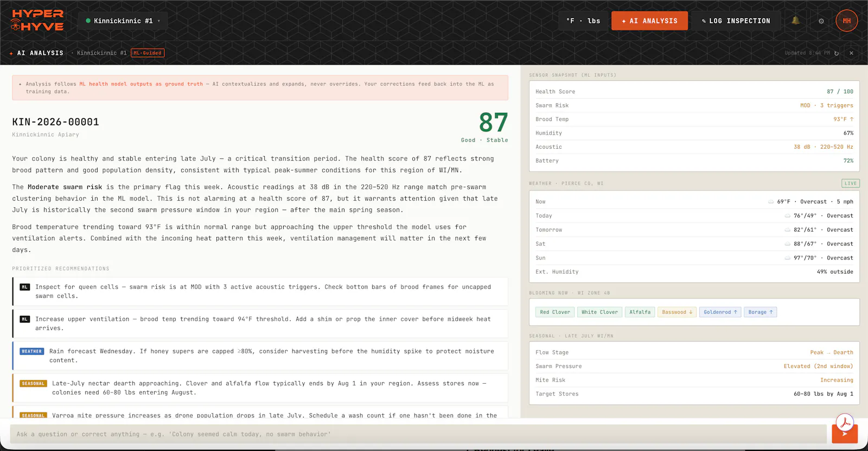This screenshot has width=868, height=451.
Task: Click the Good · Stable status label
Action: [x=484, y=140]
